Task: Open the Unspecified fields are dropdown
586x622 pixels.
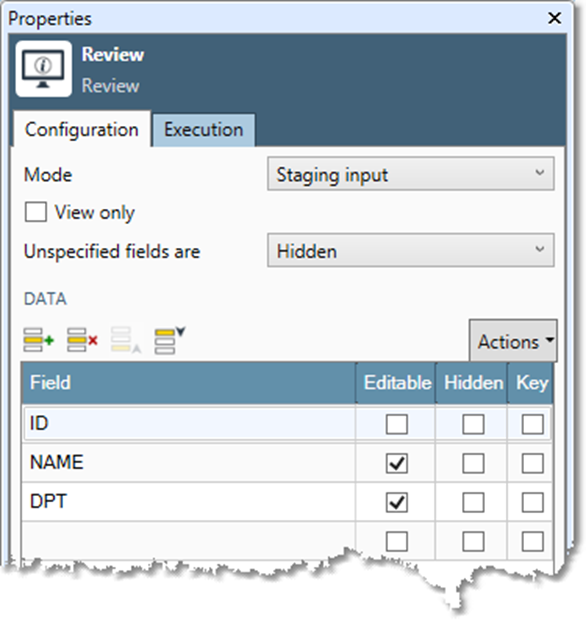Action: (411, 250)
